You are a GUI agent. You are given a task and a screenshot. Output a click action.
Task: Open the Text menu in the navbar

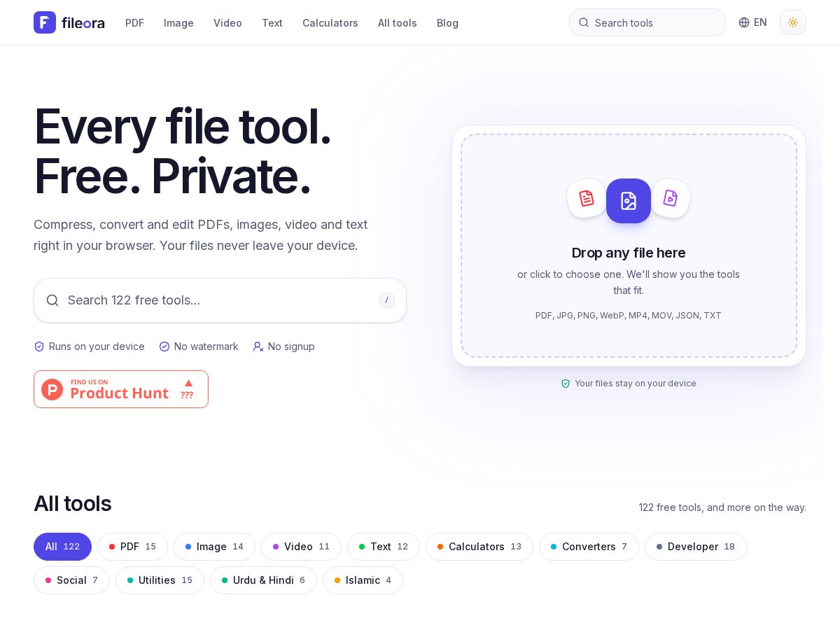click(x=272, y=23)
